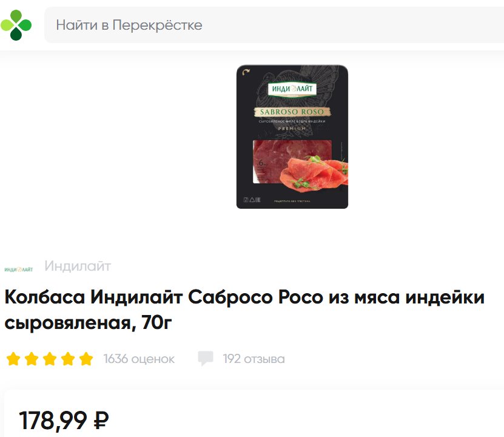Click the speech bubble reviews icon
The image size is (504, 437).
pyautogui.click(x=206, y=359)
